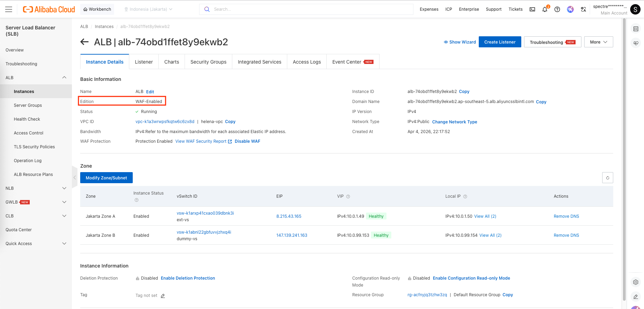This screenshot has height=309, width=644.
Task: Go back using the left arrow
Action: point(84,42)
